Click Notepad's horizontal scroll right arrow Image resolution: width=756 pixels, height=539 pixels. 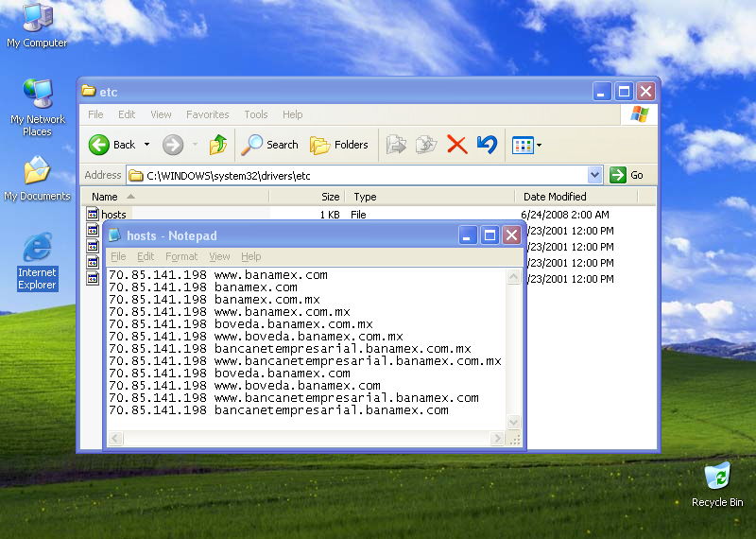(497, 438)
